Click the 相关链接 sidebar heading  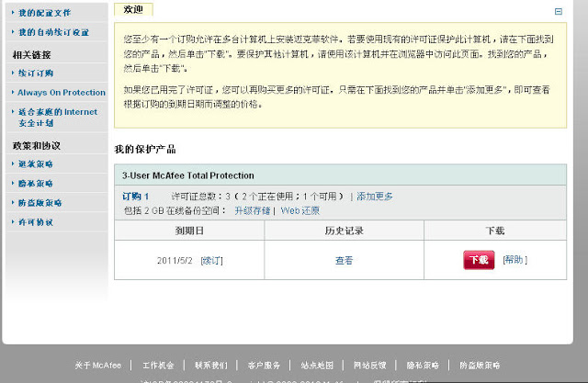[x=32, y=55]
